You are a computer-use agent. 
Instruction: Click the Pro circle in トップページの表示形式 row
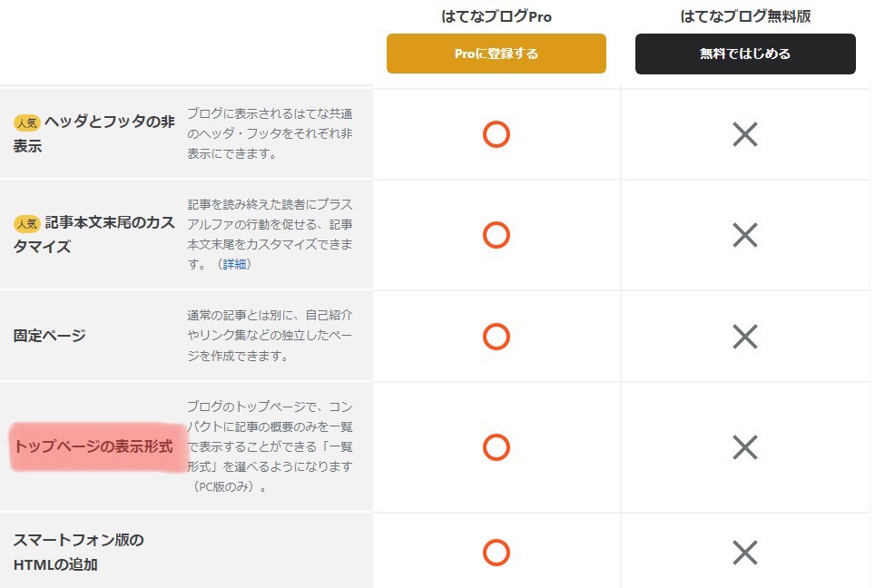coord(496,446)
